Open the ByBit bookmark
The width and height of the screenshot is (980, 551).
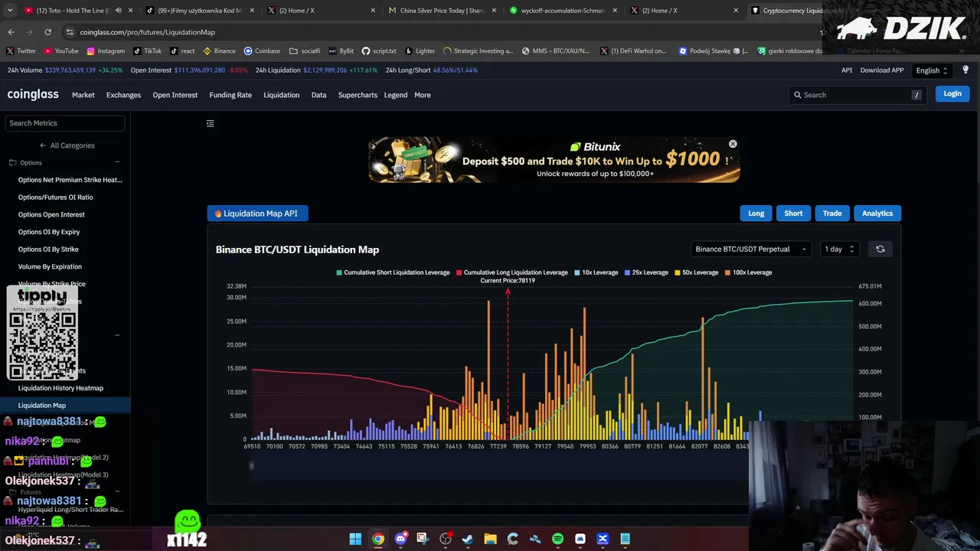tap(341, 51)
